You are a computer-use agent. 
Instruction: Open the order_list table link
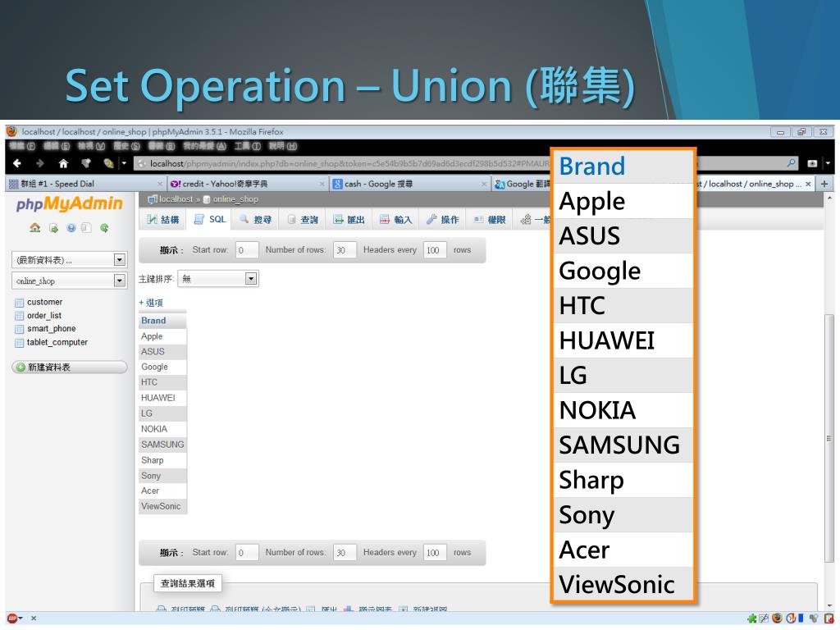point(44,316)
